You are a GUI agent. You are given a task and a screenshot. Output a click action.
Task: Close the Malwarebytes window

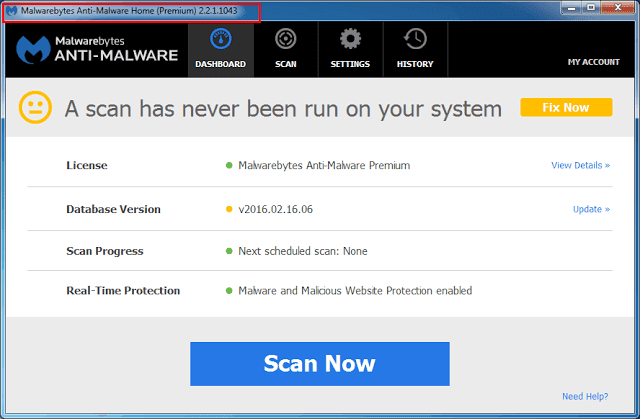click(618, 8)
